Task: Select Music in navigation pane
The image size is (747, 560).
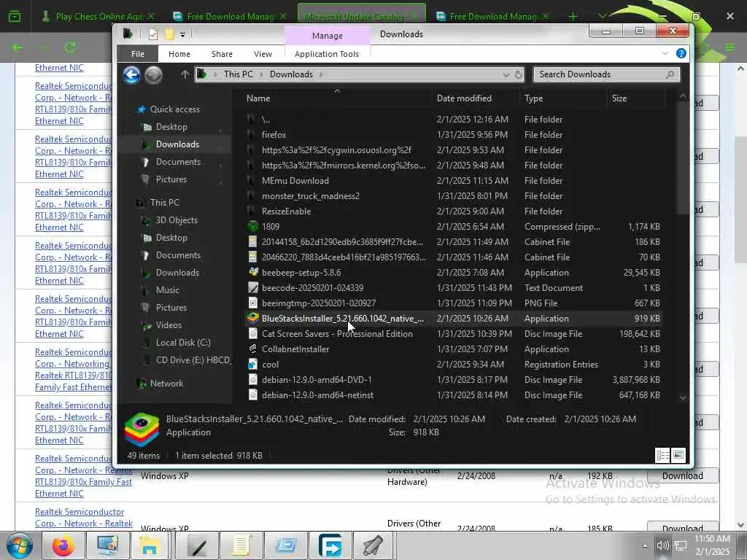Action: click(167, 290)
